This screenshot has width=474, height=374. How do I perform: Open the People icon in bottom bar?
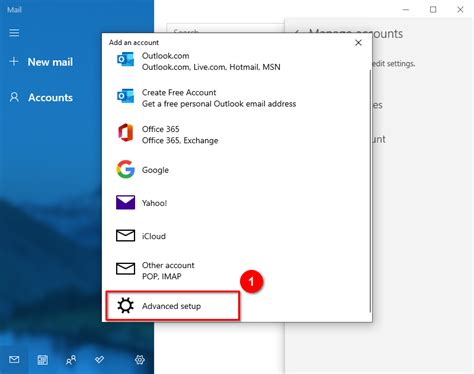(x=71, y=360)
